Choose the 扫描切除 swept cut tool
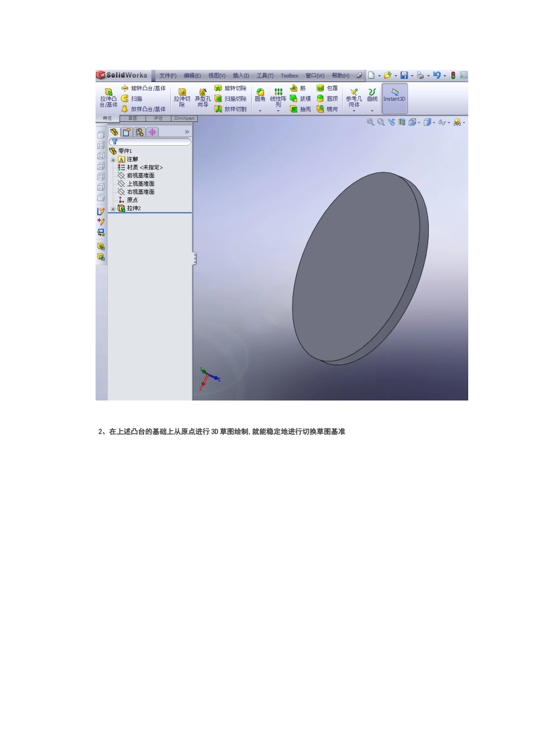Image resolution: width=534 pixels, height=756 pixels. pyautogui.click(x=230, y=98)
